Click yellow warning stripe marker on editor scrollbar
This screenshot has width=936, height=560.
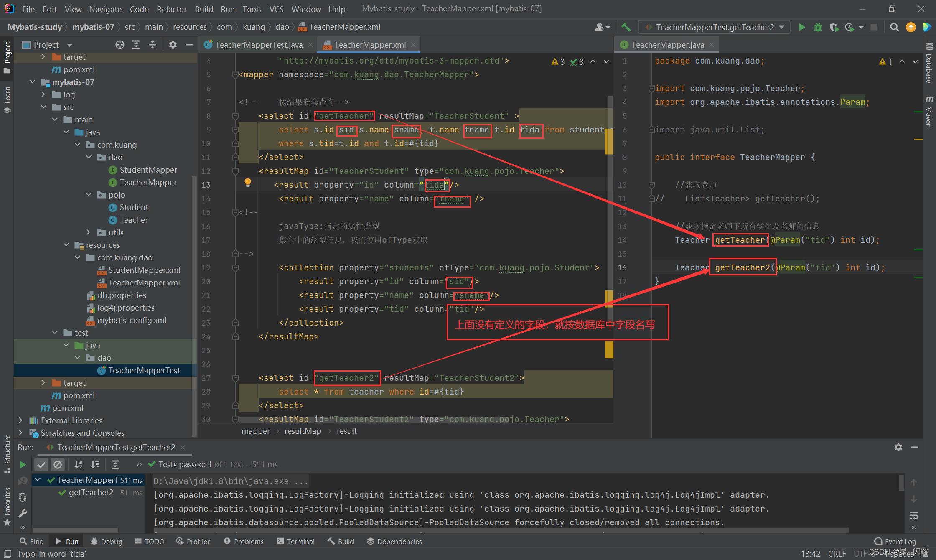[x=609, y=349]
